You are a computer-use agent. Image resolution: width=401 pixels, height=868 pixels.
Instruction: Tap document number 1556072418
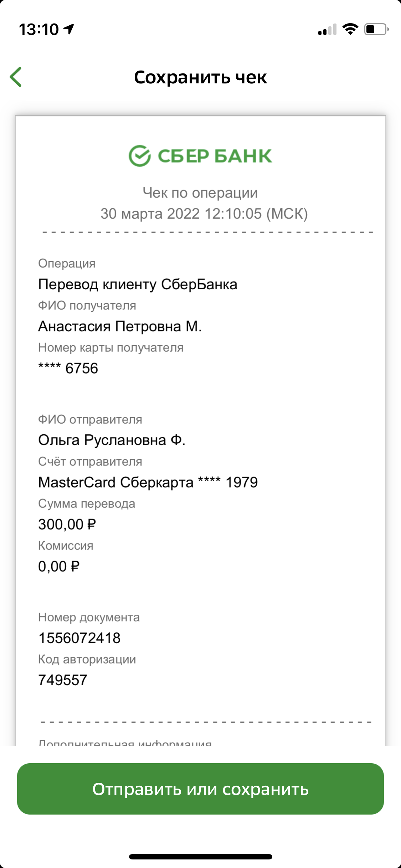(x=79, y=638)
